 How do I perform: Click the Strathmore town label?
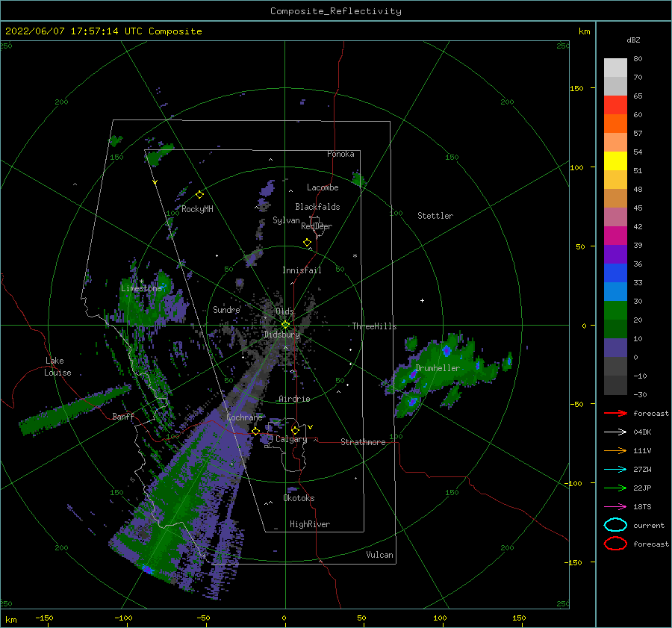point(363,442)
